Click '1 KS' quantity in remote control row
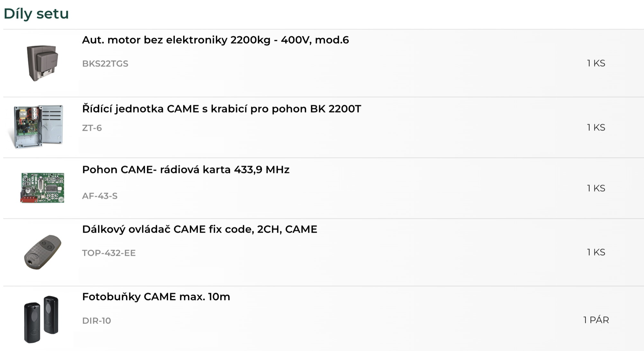 (596, 252)
